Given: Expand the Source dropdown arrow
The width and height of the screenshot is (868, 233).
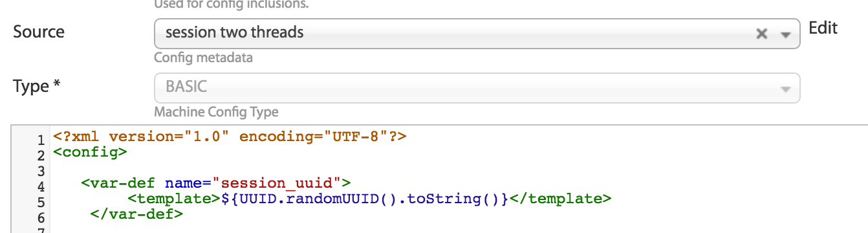Looking at the screenshot, I should (786, 34).
